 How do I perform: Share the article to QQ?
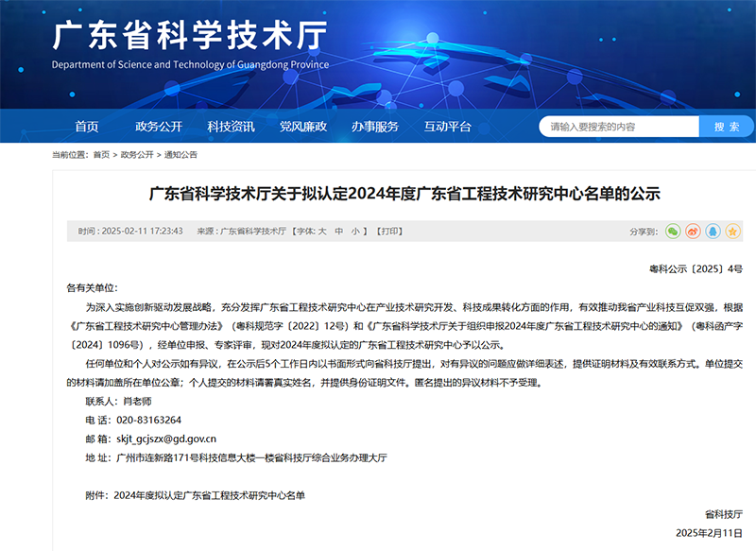tap(711, 232)
